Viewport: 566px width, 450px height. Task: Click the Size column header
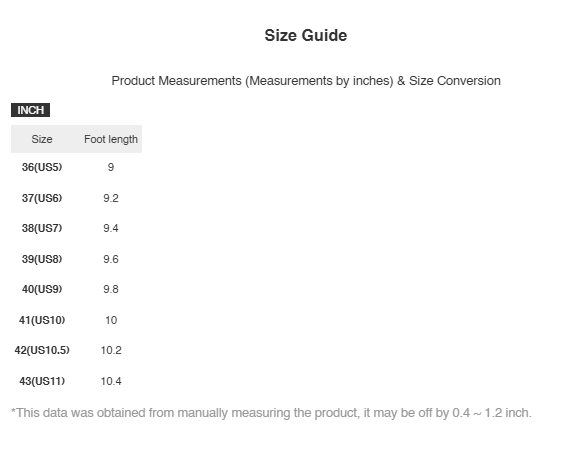coord(42,139)
